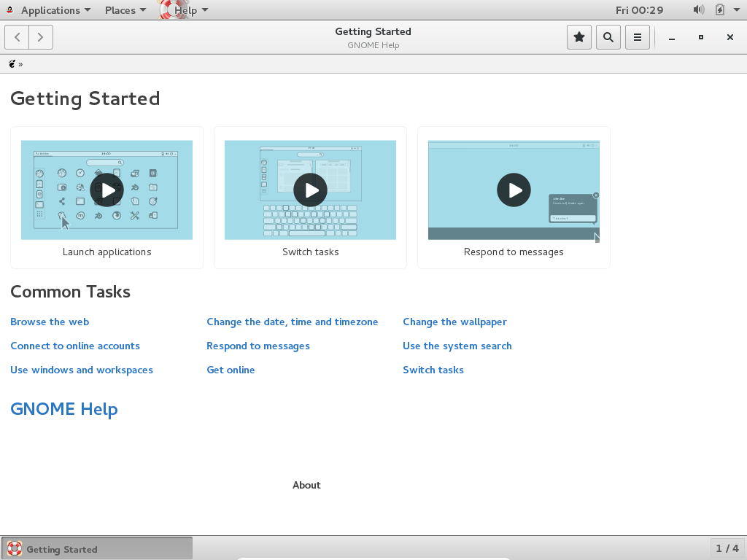747x560 pixels.
Task: Open Change the wallpaper link
Action: tap(455, 322)
